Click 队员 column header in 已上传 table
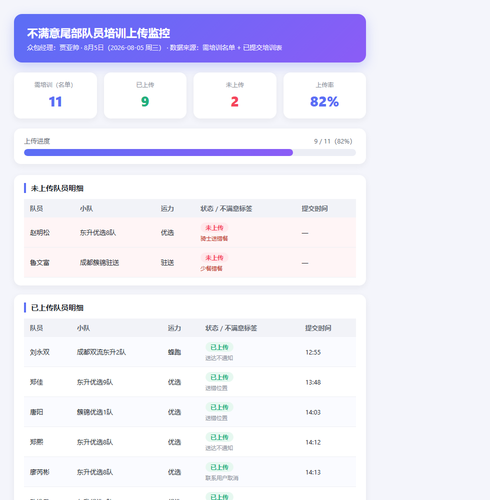The image size is (490, 500). [36, 328]
